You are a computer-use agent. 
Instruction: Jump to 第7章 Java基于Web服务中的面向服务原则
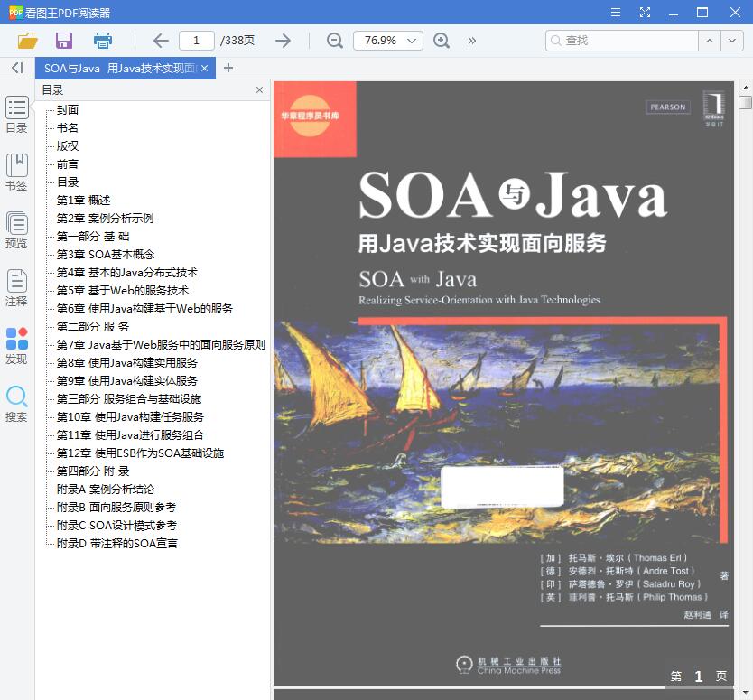pyautogui.click(x=161, y=345)
